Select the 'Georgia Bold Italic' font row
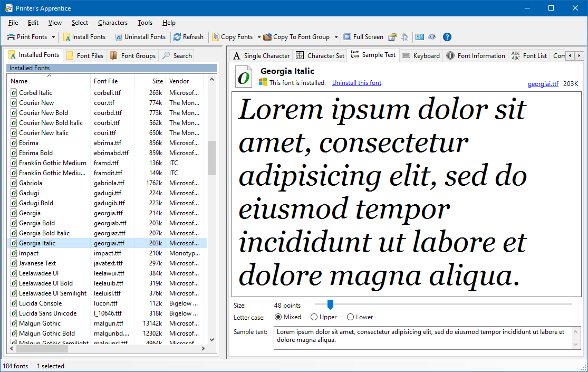Image resolution: width=588 pixels, height=372 pixels. tap(107, 233)
